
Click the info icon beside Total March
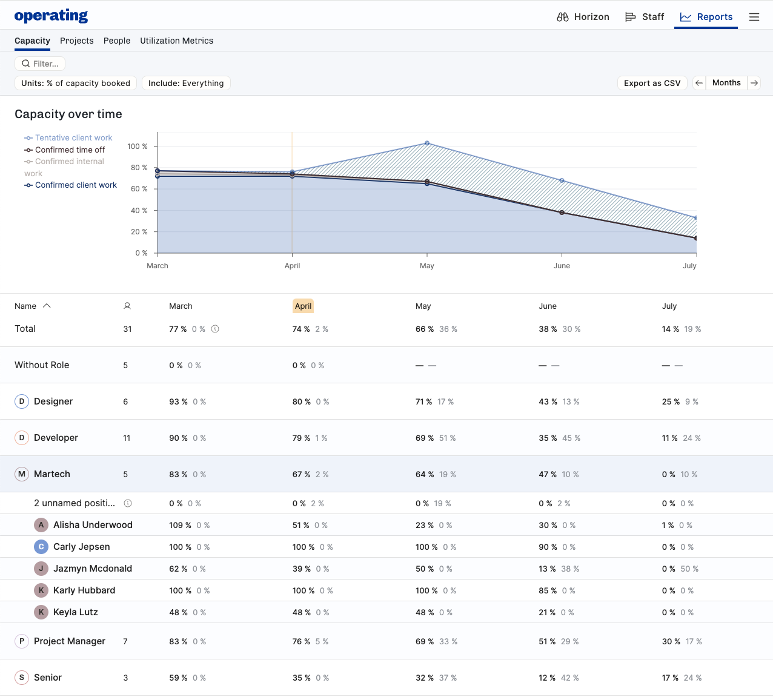(x=215, y=329)
